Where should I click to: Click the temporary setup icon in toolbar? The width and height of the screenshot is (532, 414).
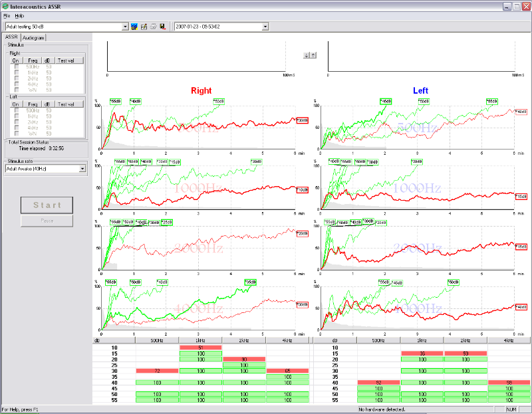click(x=136, y=27)
